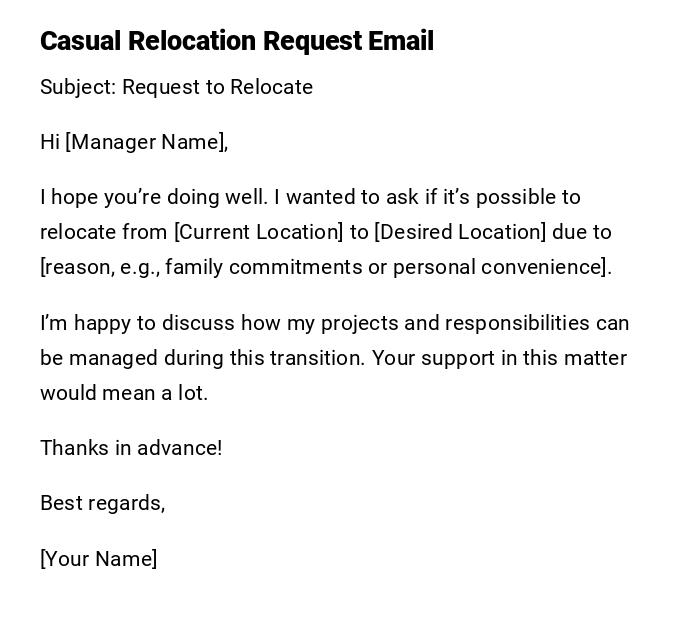700x621 pixels.
Task: Click the word "Email" in the heading
Action: pos(400,41)
